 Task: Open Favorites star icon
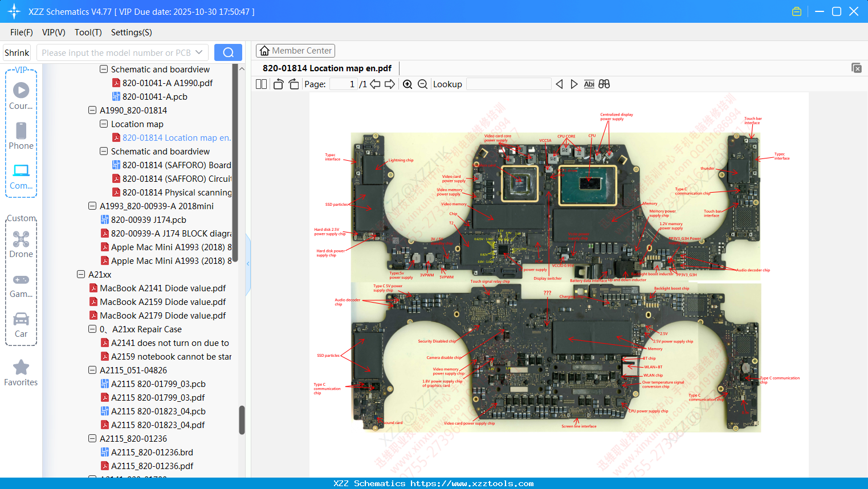point(21,367)
